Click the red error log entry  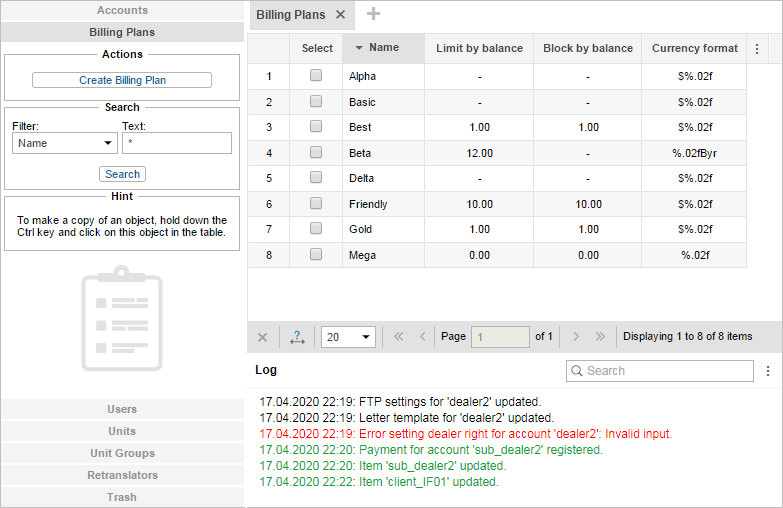click(466, 434)
